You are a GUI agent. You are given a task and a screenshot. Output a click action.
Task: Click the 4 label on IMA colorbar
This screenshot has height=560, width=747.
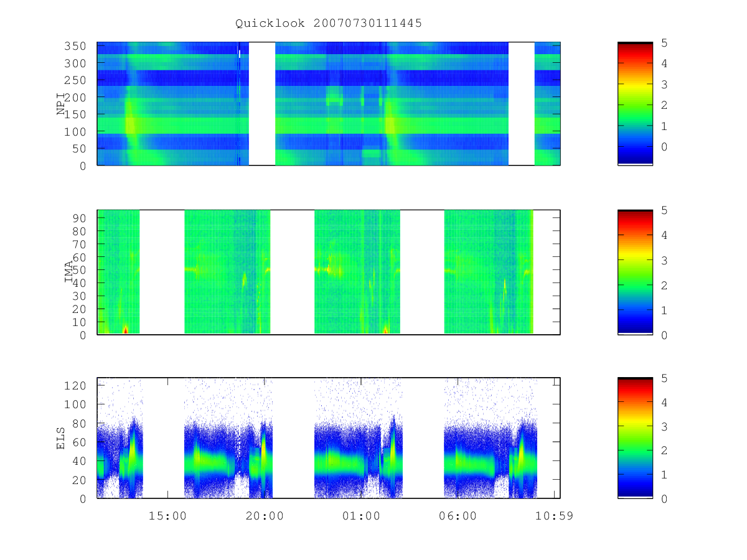(665, 235)
